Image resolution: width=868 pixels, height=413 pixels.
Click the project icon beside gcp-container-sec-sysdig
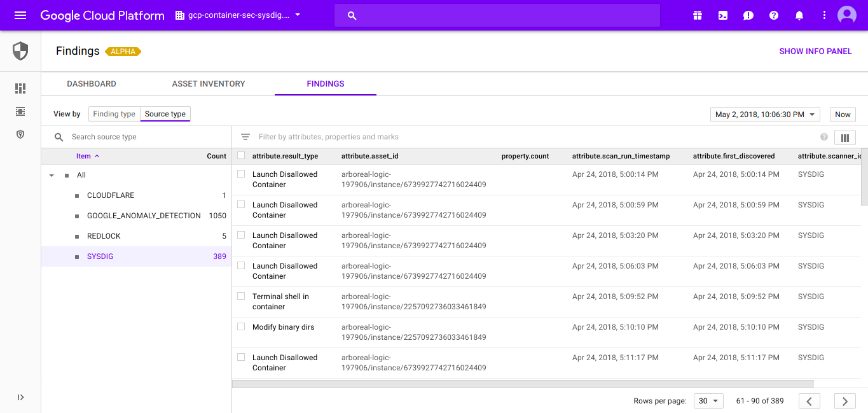179,15
